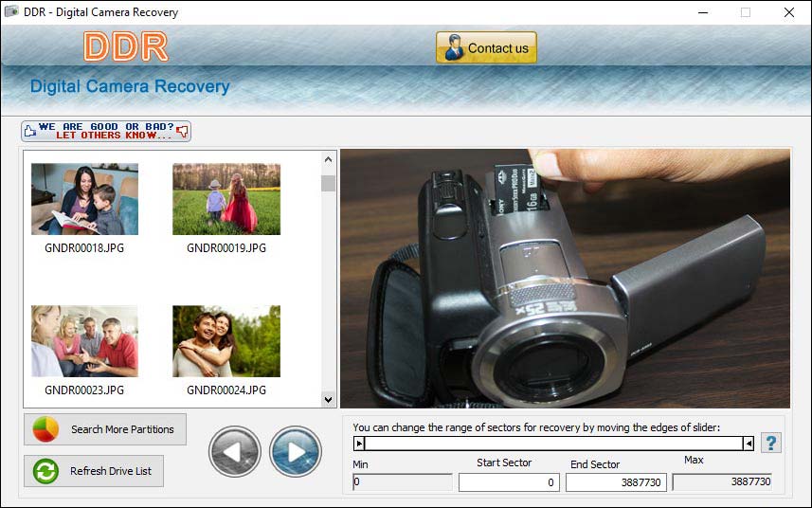Click the Min value field
Image resolution: width=812 pixels, height=508 pixels.
(x=403, y=482)
